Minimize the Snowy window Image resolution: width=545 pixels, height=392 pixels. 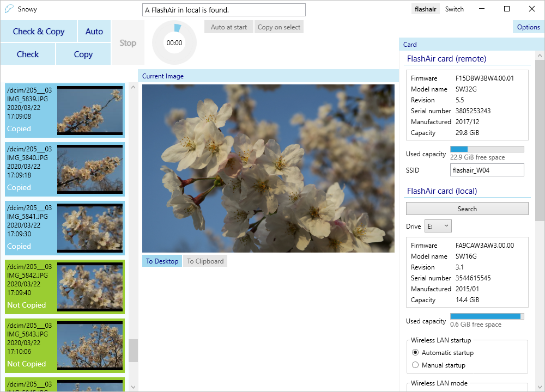481,9
